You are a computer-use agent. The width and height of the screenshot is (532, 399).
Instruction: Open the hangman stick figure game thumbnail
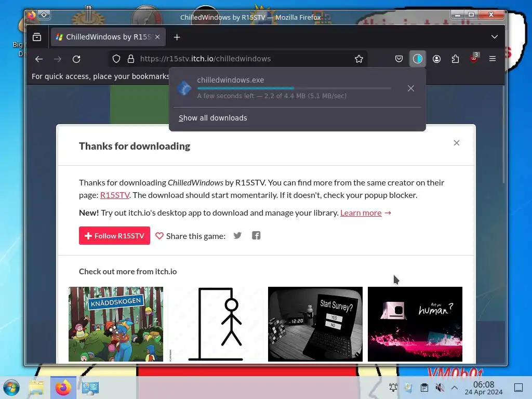[x=216, y=324]
